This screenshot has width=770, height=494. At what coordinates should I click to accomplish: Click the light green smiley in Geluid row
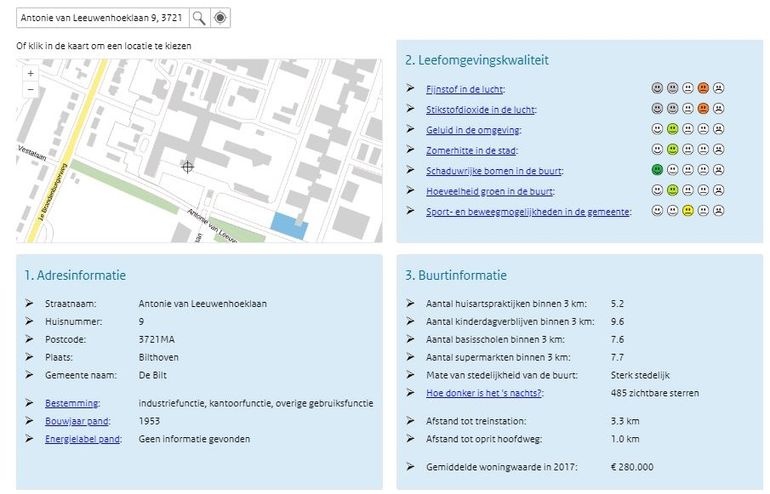672,129
